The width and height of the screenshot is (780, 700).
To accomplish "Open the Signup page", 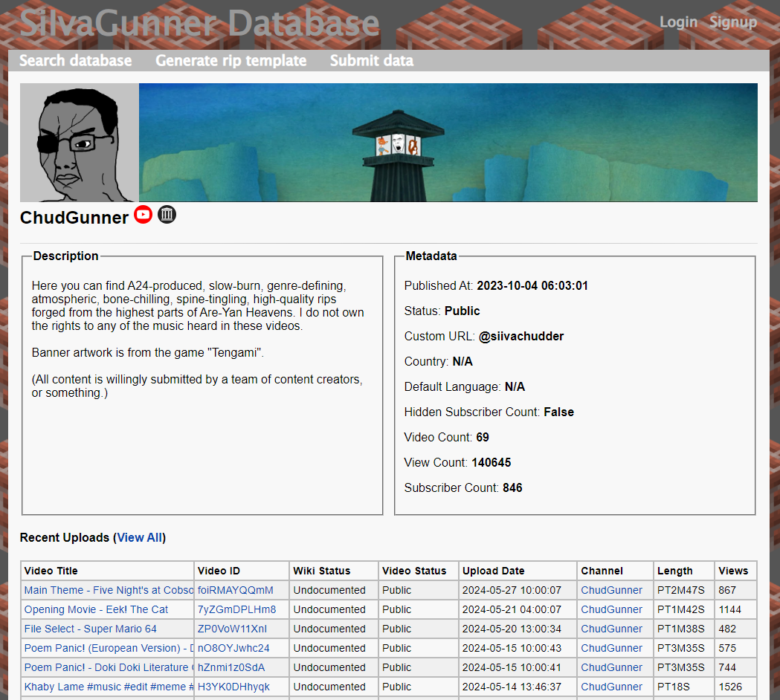I will point(733,22).
